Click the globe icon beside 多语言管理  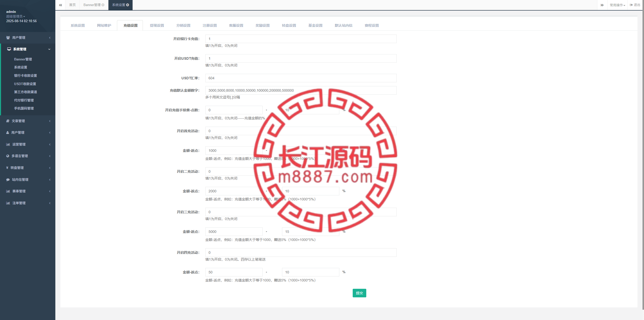(8, 156)
